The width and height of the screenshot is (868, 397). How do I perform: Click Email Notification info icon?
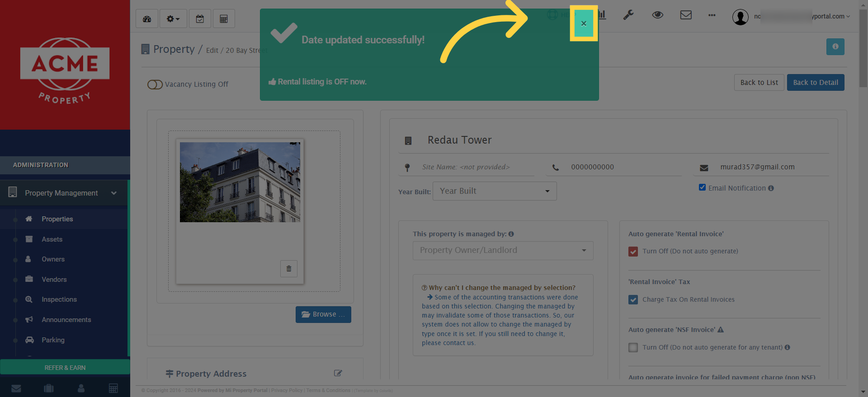pyautogui.click(x=771, y=188)
